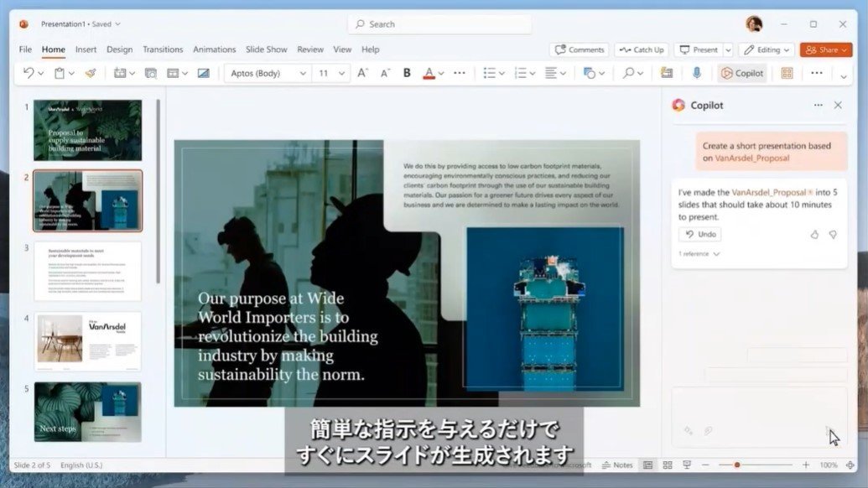
Task: Click the numbered list icon
Action: coord(520,73)
